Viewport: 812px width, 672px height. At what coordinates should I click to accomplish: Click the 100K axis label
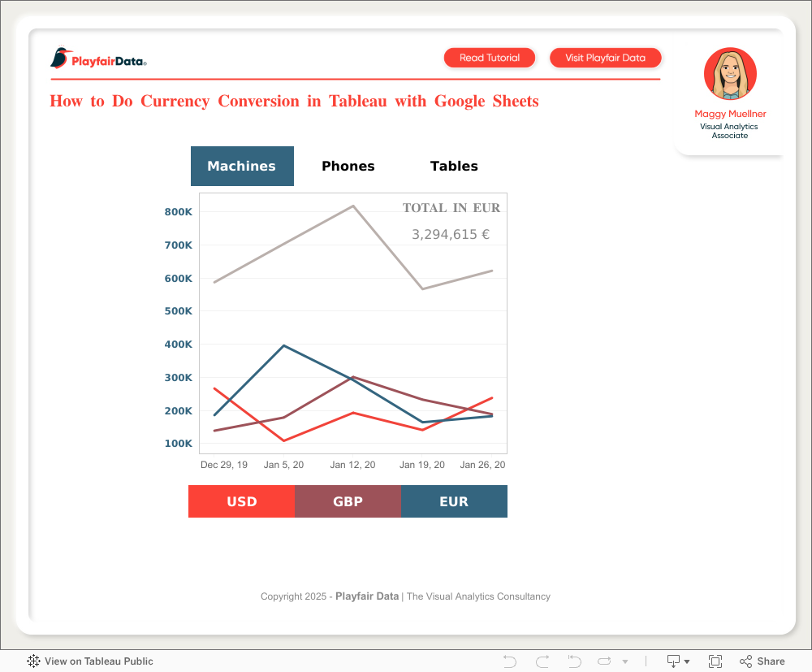click(x=178, y=444)
